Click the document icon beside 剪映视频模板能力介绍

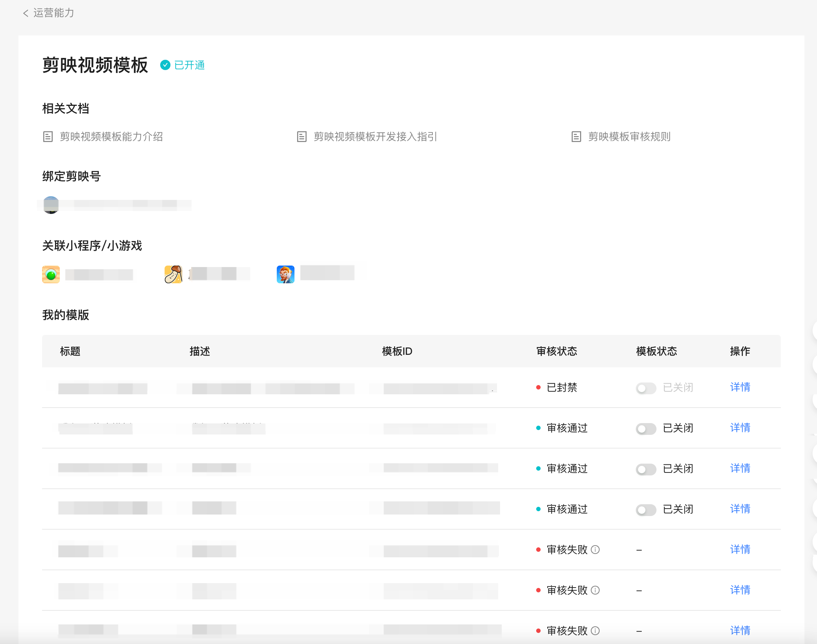tap(48, 136)
